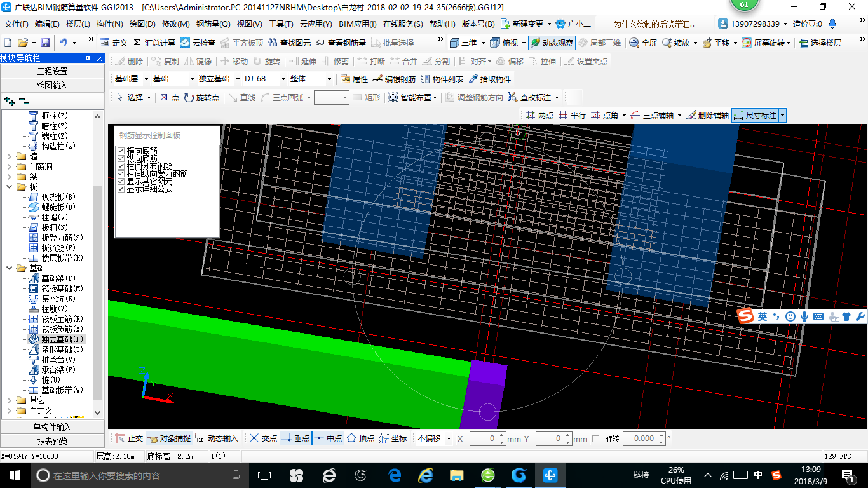Open 编辑钢筋 edit rebar
The width and height of the screenshot is (868, 488).
394,79
